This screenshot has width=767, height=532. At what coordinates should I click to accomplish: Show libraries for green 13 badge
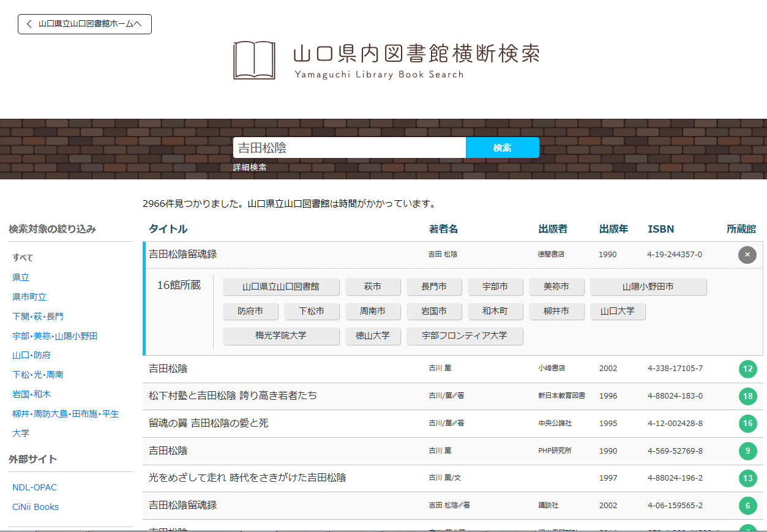click(747, 478)
